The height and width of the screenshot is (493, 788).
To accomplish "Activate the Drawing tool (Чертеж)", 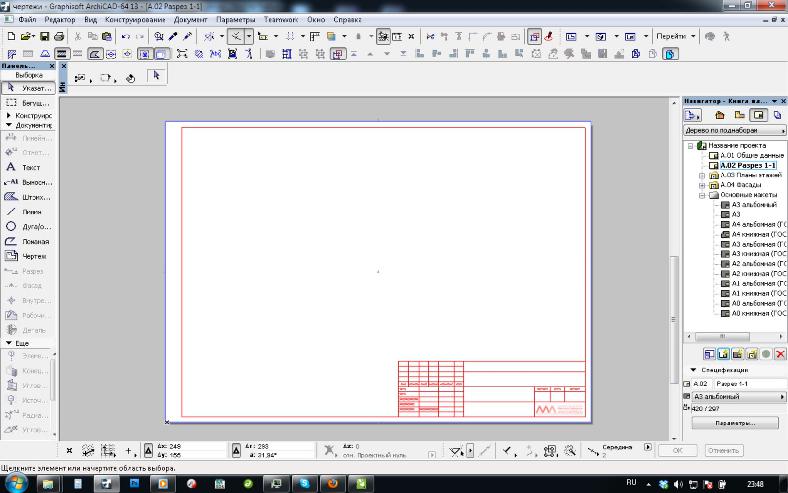I will [24, 256].
